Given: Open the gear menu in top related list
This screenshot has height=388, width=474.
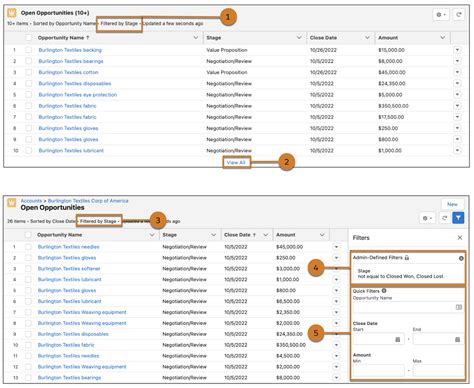Looking at the screenshot, I should click(441, 15).
